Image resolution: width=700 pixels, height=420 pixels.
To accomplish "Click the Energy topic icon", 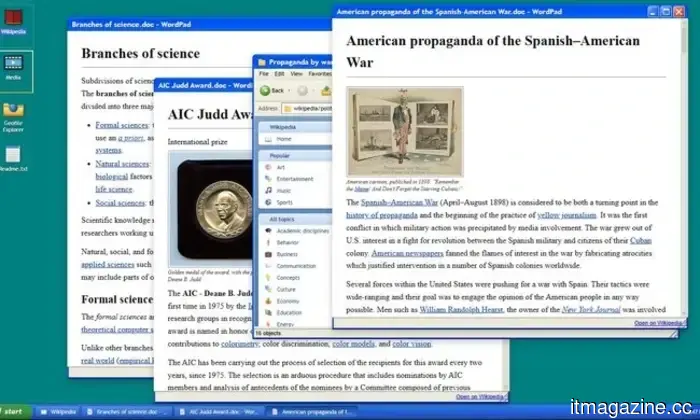I will pos(268,324).
